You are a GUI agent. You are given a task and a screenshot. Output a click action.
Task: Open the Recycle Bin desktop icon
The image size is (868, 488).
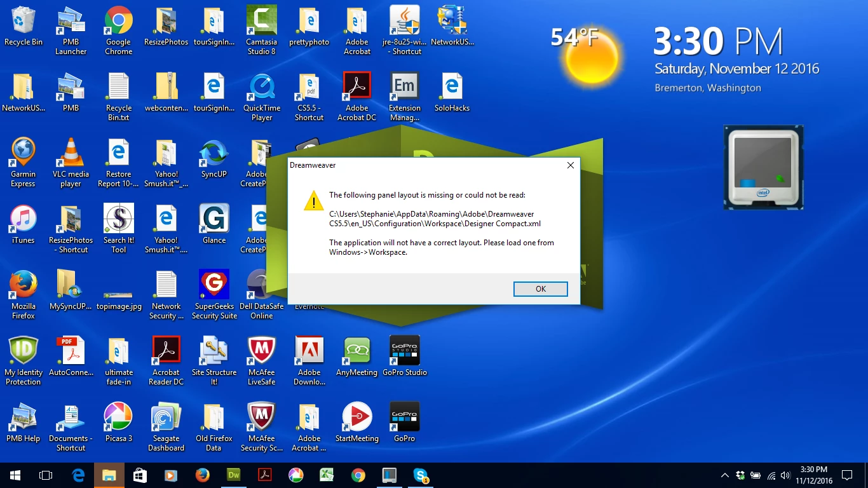coord(24,27)
